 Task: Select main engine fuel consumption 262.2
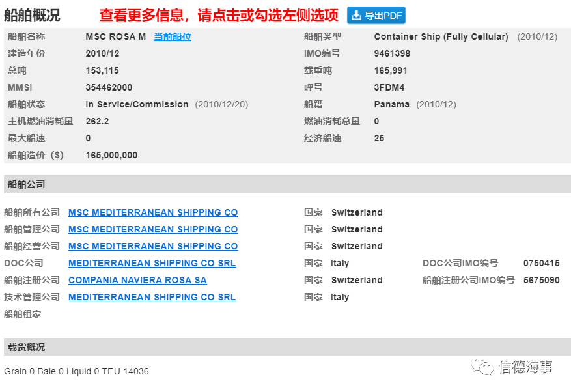[x=97, y=121]
